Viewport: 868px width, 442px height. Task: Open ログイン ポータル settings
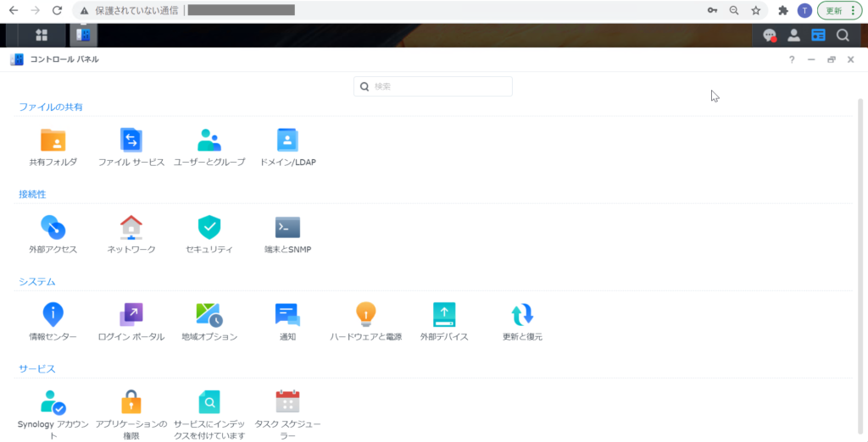pyautogui.click(x=131, y=315)
